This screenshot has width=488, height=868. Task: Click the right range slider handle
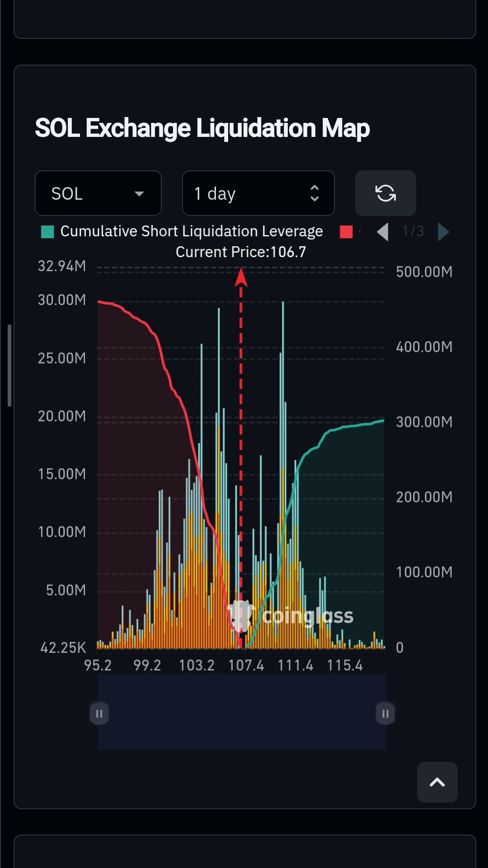[x=385, y=713]
